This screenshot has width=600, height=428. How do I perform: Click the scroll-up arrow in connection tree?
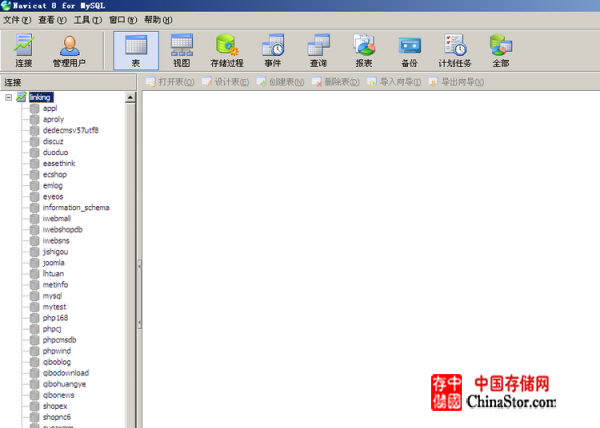(130, 98)
